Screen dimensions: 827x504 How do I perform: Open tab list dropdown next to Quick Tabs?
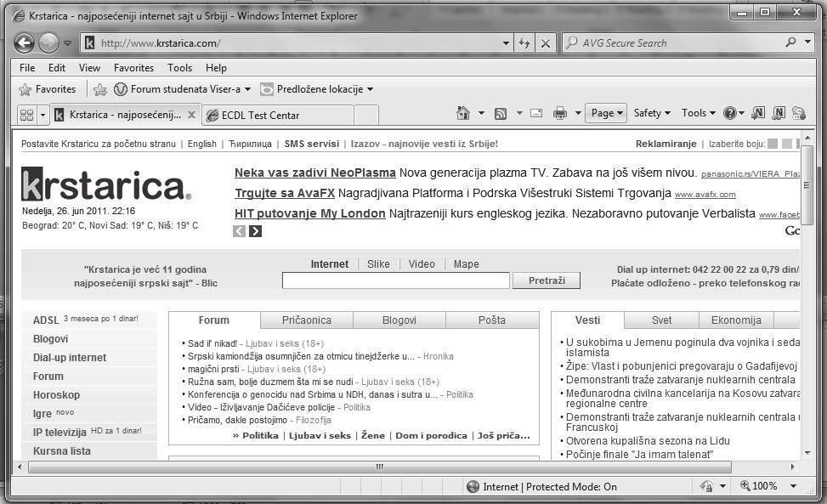[x=42, y=115]
